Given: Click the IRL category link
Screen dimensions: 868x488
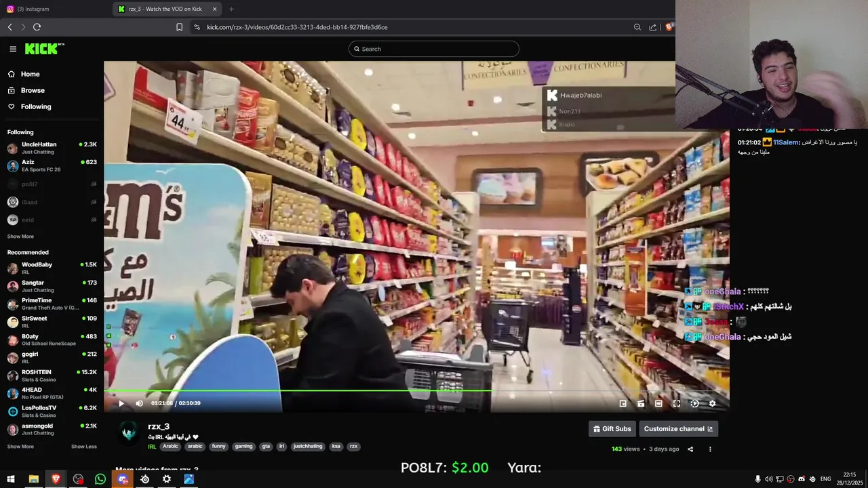Looking at the screenshot, I should 152,447.
